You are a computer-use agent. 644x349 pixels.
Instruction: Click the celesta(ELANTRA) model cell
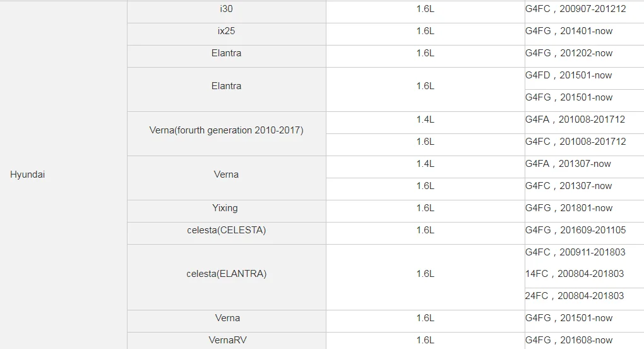[x=226, y=274]
